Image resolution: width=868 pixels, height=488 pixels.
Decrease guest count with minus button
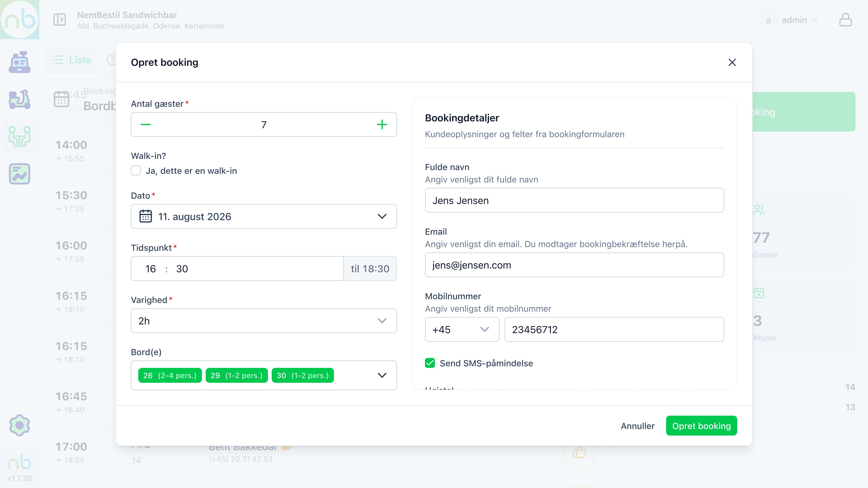146,125
